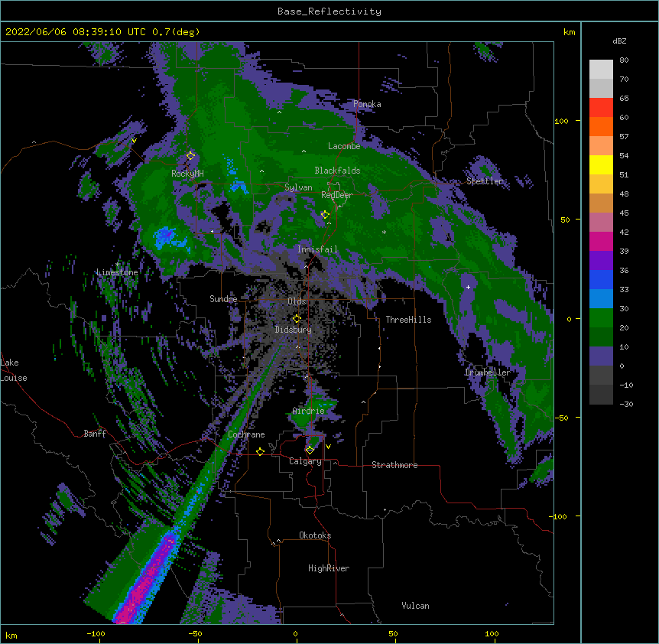Click the green 30 dBZ legend swatch

[601, 318]
